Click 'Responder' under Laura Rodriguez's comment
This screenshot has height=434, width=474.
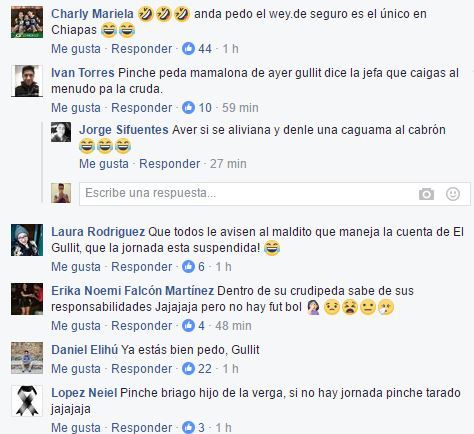(142, 267)
